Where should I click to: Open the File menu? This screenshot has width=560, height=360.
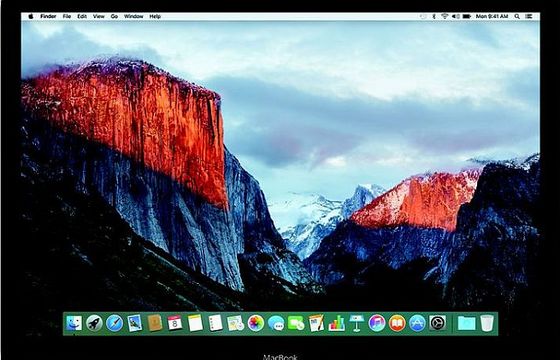(67, 16)
